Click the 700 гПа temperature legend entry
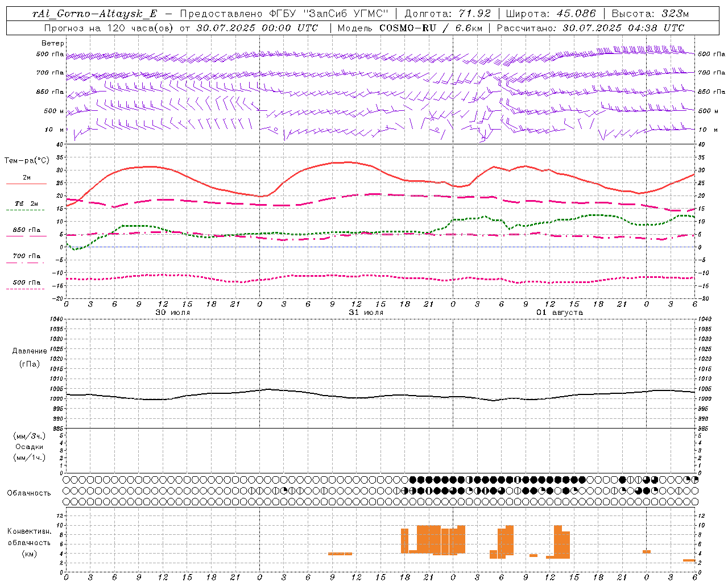728x582 pixels. pyautogui.click(x=27, y=256)
